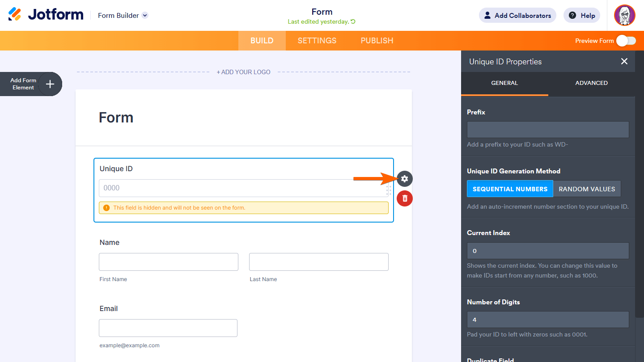Open the Help button
Image resolution: width=644 pixels, height=362 pixels.
(x=582, y=15)
